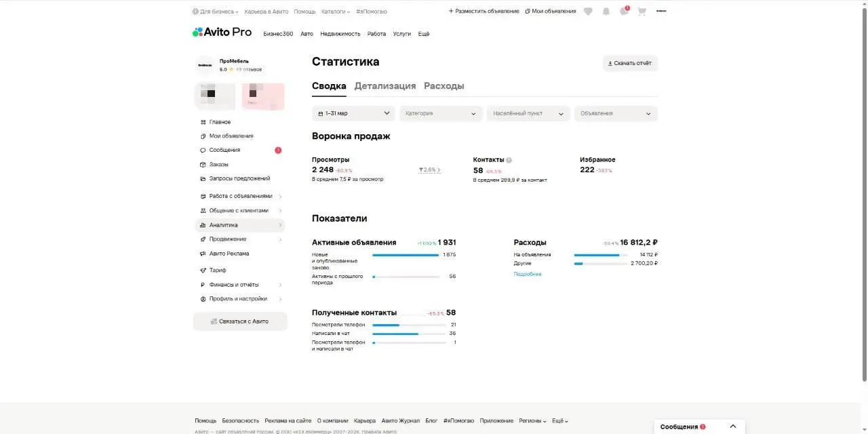Click the red unread badge beside Сообщения
This screenshot has height=434, width=868.
click(278, 151)
